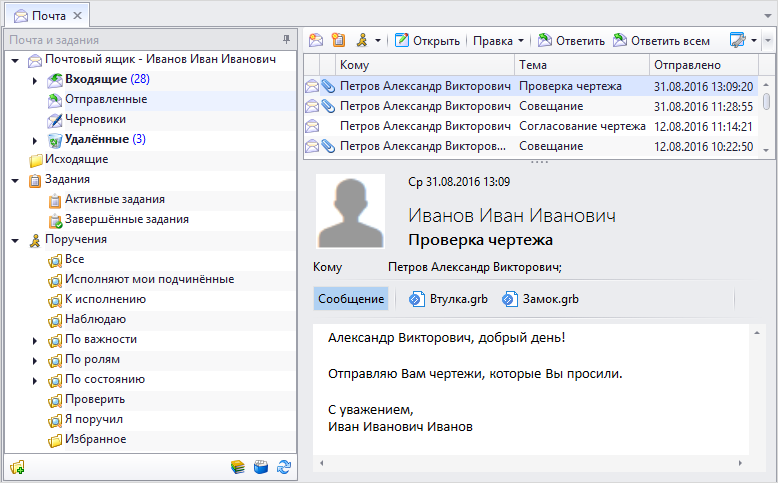Click the stacked books icon at panel bottom

[x=237, y=466]
